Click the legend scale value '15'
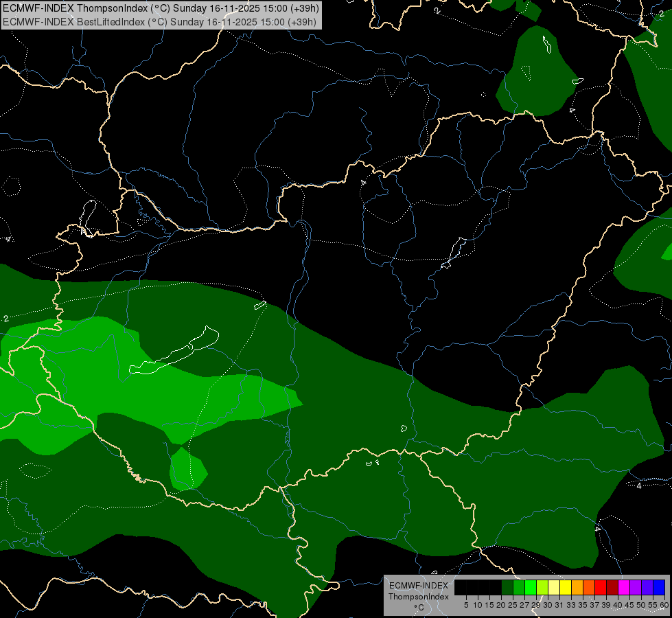Screen dimensions: 672x618 click(x=490, y=605)
